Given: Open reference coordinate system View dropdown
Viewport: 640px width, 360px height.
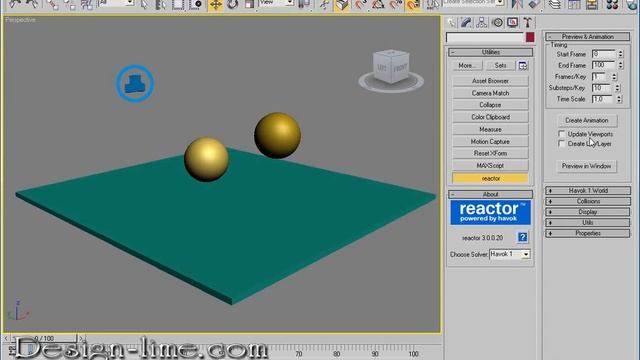Looking at the screenshot, I should coord(289,2).
